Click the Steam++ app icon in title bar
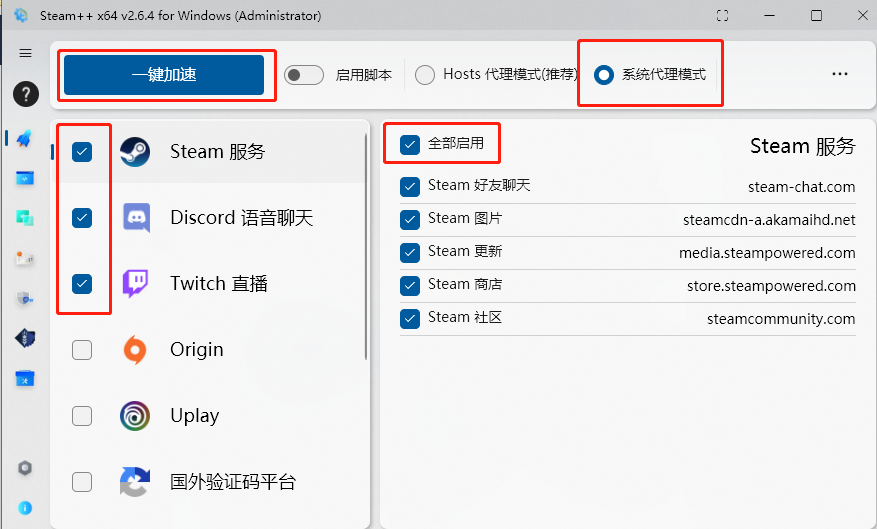Viewport: 877px width, 529px height. tap(21, 16)
